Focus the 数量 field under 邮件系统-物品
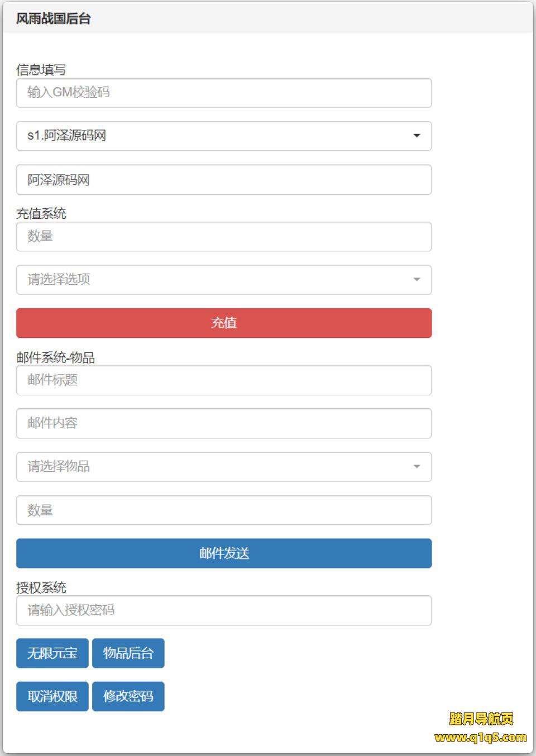 click(223, 510)
